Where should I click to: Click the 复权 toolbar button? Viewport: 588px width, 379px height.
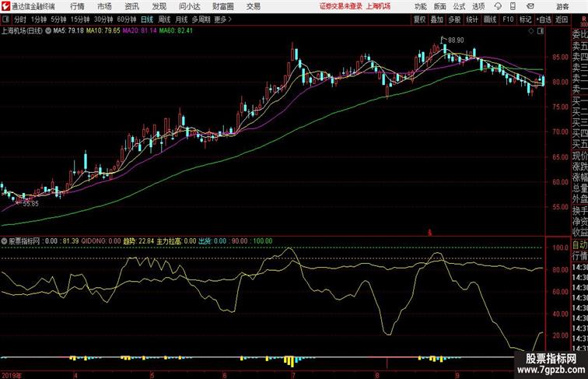420,19
